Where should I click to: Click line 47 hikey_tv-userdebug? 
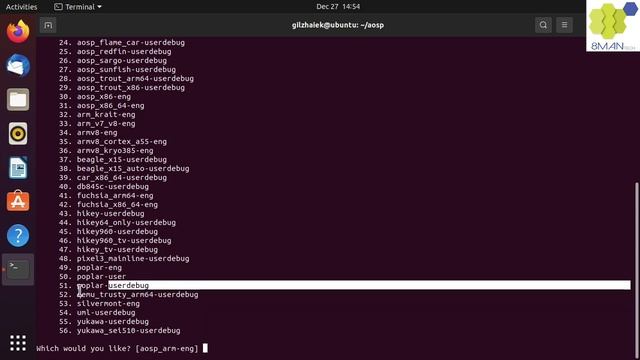click(108, 249)
